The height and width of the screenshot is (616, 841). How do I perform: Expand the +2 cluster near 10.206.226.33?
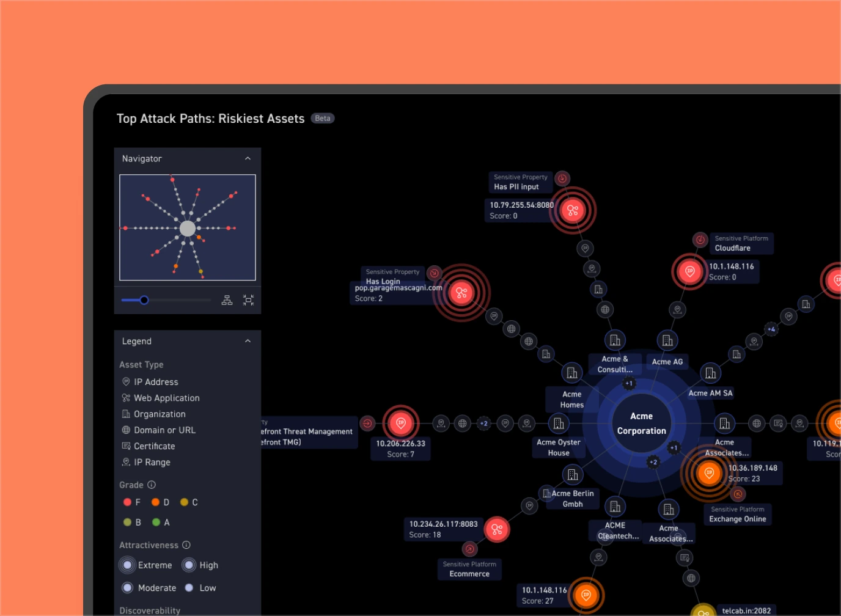coord(483,424)
